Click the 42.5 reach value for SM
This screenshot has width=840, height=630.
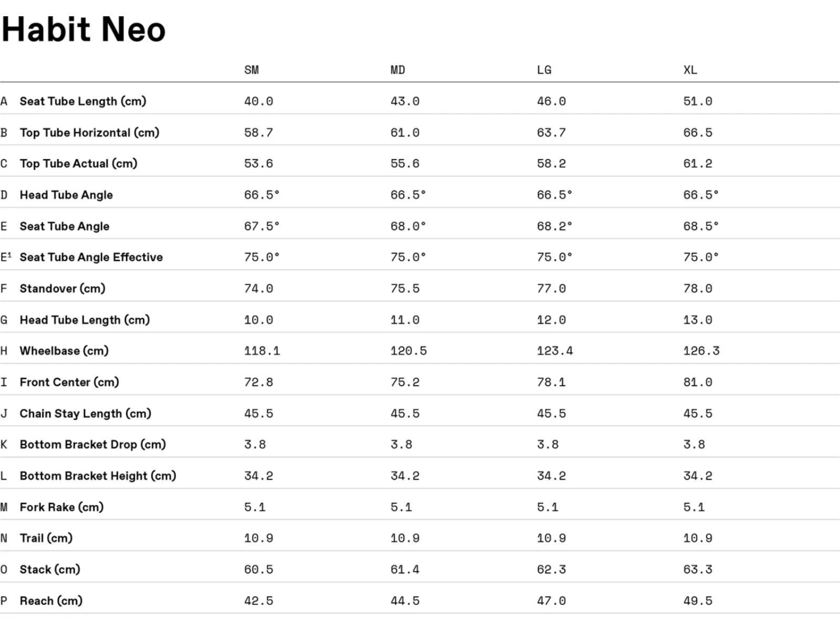[x=259, y=601]
